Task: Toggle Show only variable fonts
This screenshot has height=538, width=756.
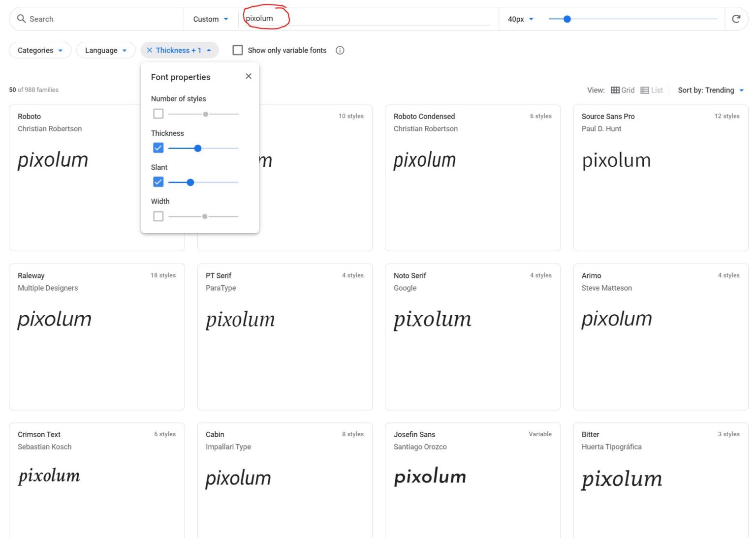Action: pyautogui.click(x=238, y=50)
